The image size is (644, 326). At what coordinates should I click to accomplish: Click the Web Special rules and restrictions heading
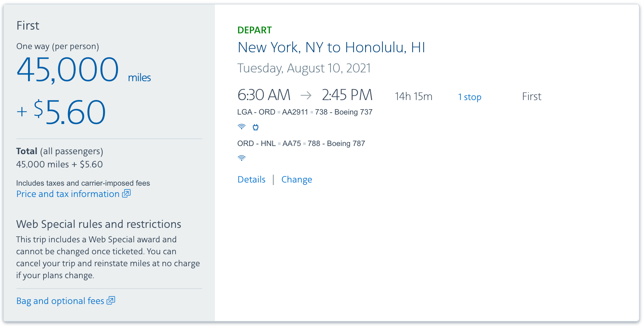tap(99, 224)
